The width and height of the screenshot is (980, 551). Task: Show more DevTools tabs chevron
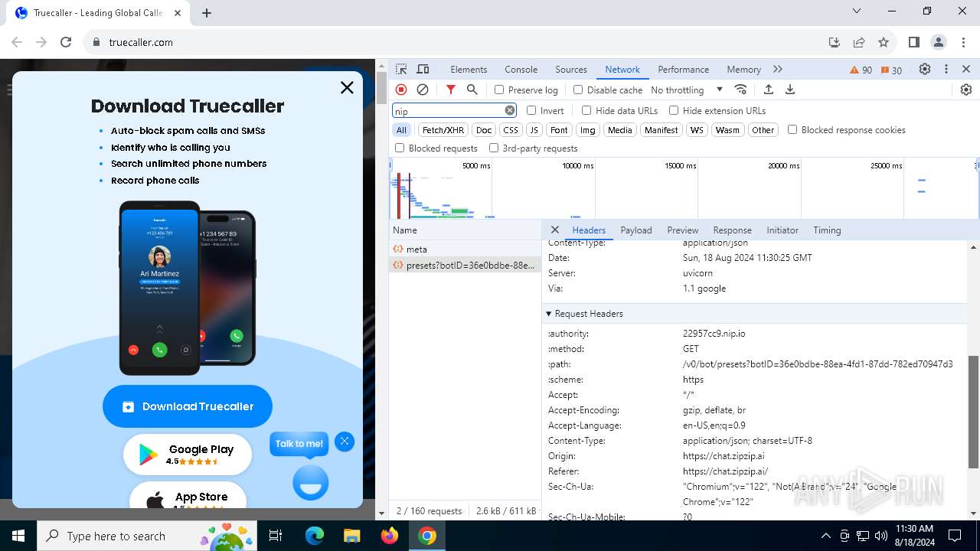pos(778,69)
